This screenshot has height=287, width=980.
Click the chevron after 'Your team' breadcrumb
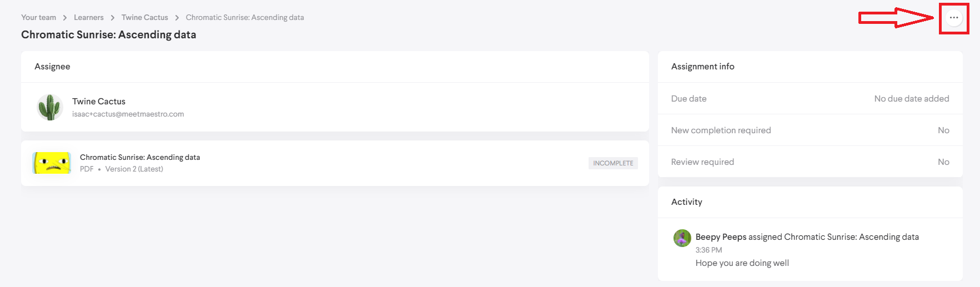(65, 18)
